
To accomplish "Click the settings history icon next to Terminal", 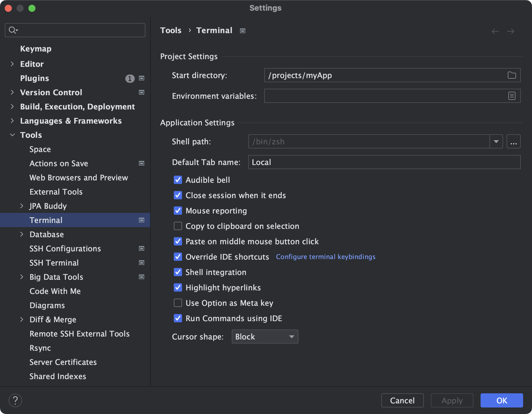I will click(x=242, y=30).
